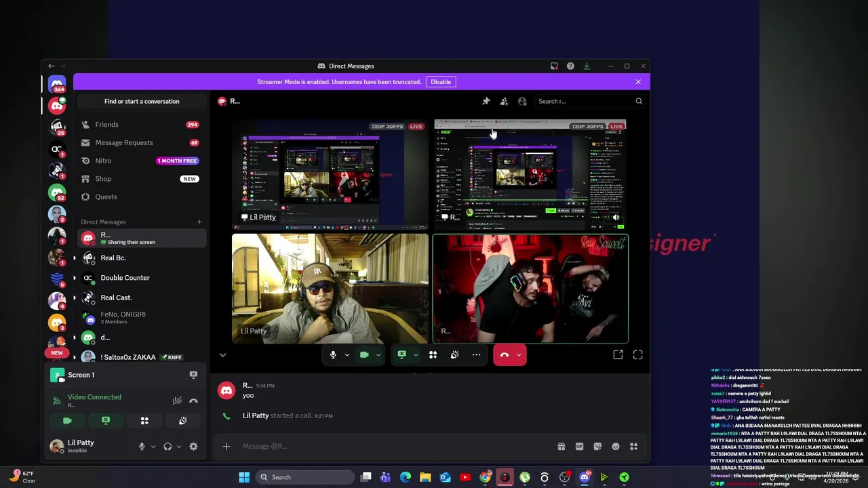Open pinned messages with the pin icon
The height and width of the screenshot is (488, 868).
[x=486, y=101]
